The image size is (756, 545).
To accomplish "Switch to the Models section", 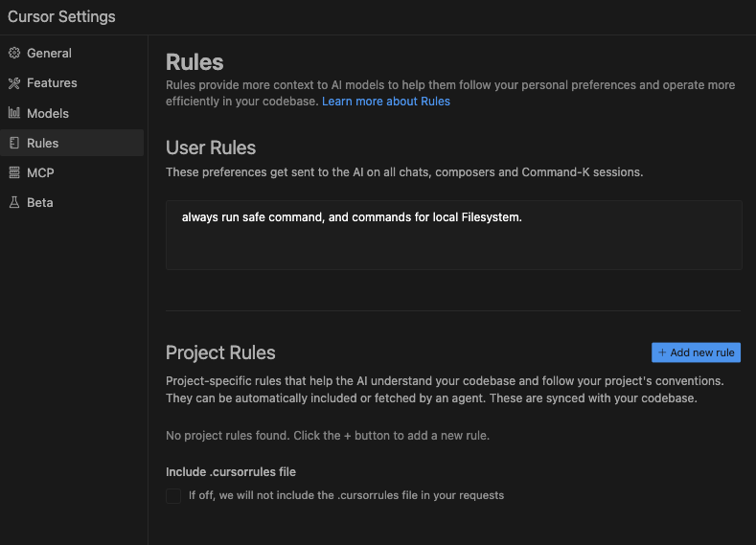I will coord(72,113).
